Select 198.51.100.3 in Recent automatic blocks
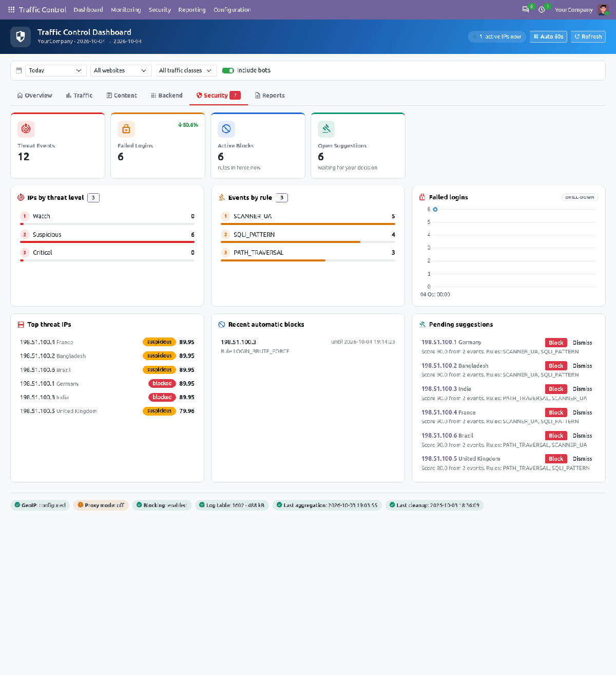The image size is (616, 675). tap(238, 342)
